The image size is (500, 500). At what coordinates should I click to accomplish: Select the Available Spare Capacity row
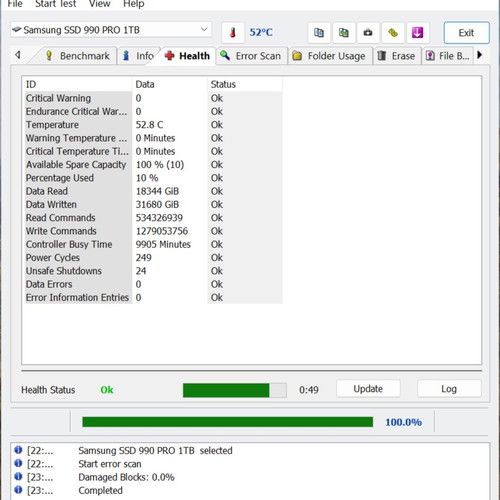153,165
